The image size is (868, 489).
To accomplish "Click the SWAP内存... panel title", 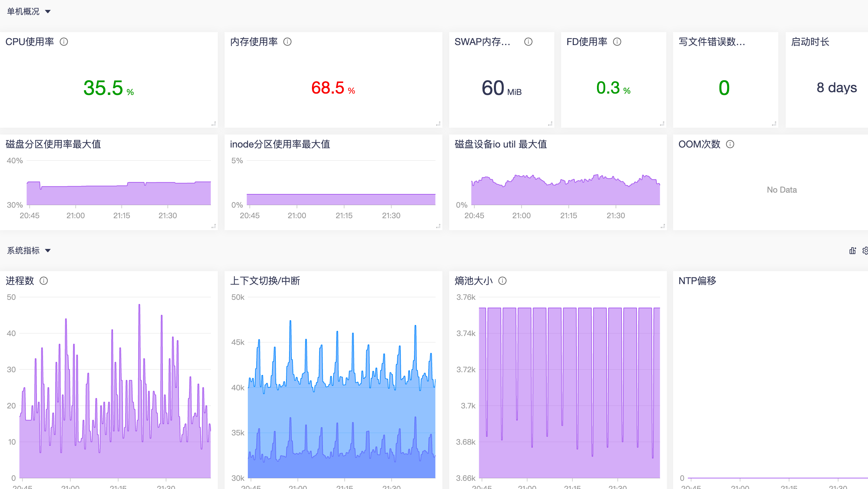I will [x=482, y=42].
